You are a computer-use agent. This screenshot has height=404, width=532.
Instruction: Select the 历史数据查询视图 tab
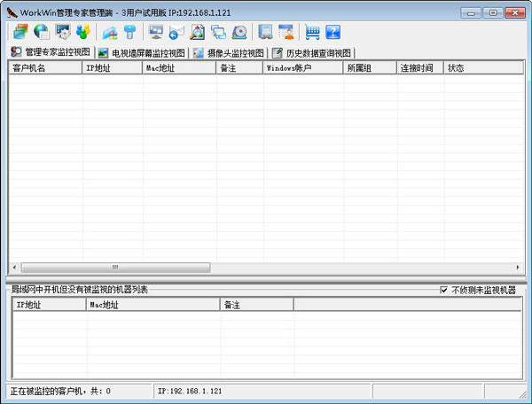pyautogui.click(x=311, y=52)
